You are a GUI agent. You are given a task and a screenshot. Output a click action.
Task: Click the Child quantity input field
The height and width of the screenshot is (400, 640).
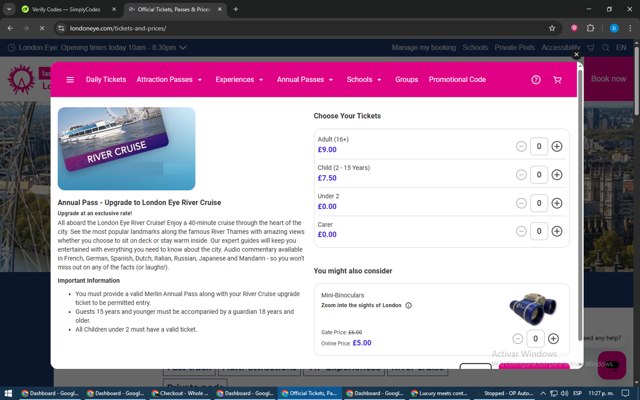[539, 175]
